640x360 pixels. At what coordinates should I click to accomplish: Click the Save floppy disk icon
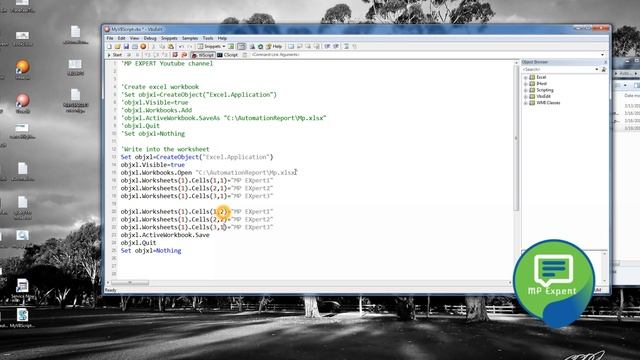click(126, 47)
